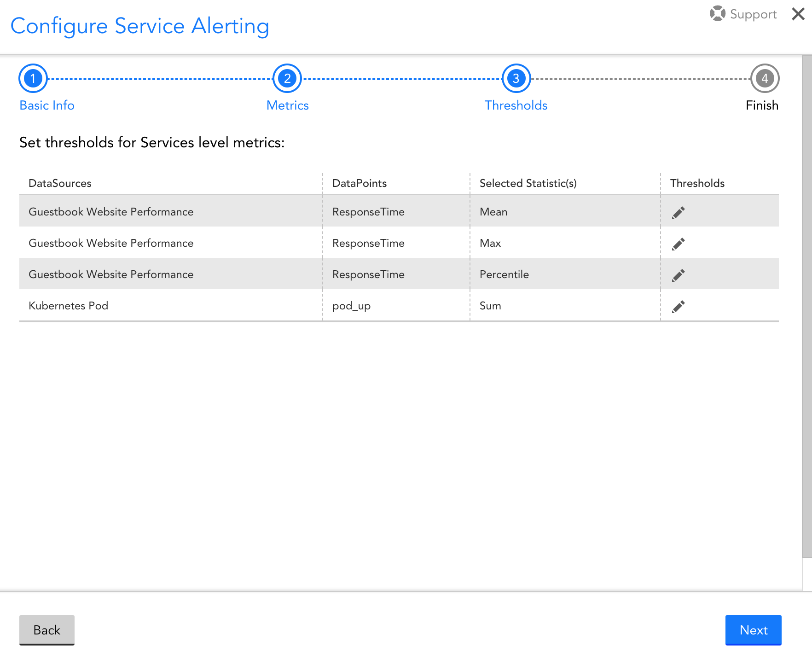Click the DataPoints column header
The height and width of the screenshot is (663, 812).
(360, 183)
